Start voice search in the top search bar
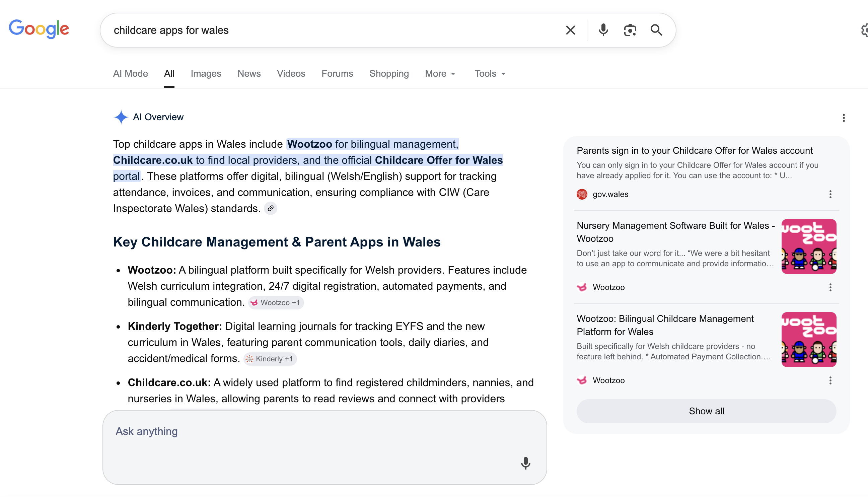Viewport: 868px width, 497px height. 603,30
